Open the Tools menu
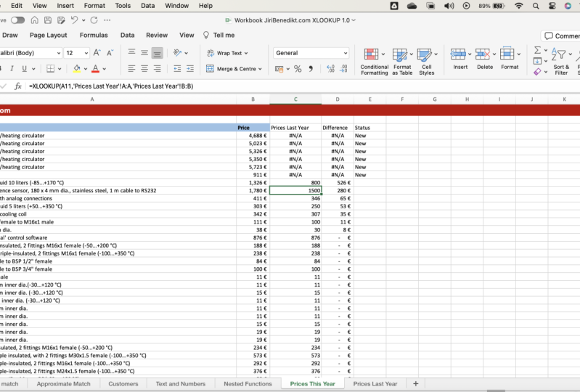 click(x=123, y=6)
